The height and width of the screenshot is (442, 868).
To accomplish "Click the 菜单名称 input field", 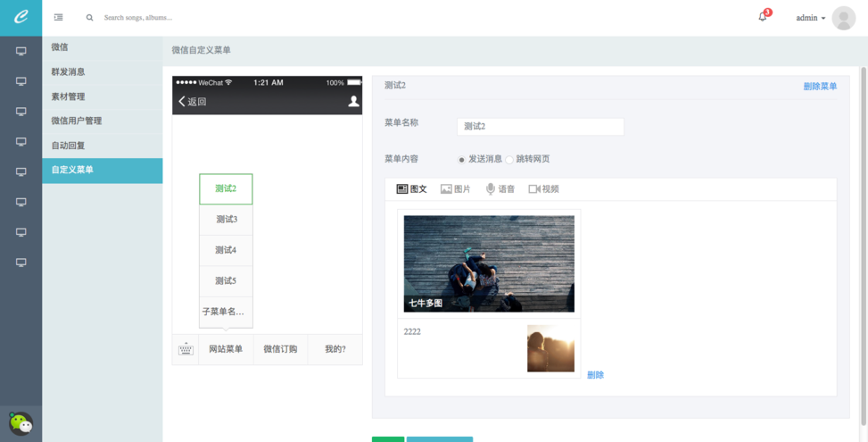I will 541,126.
